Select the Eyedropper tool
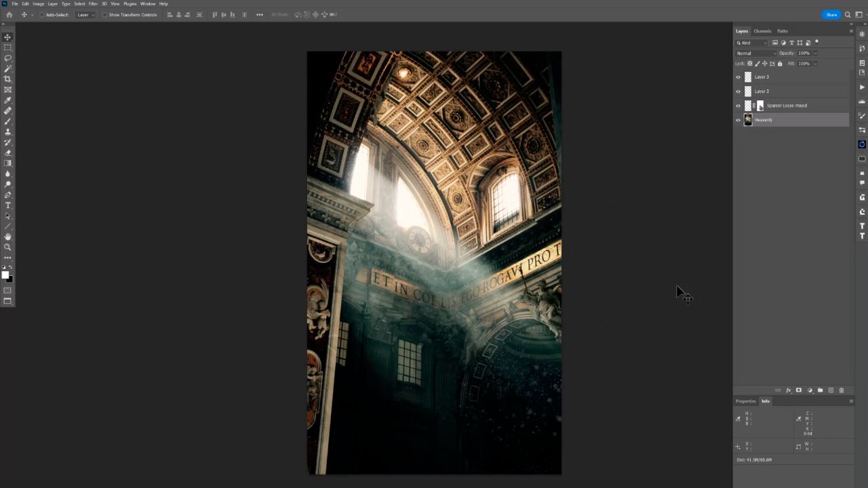Viewport: 868px width, 488px height. click(7, 100)
